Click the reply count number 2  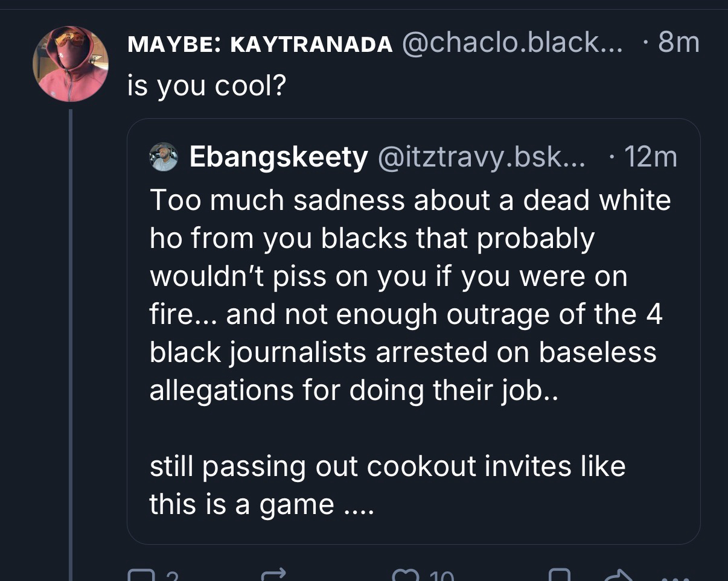[x=171, y=577]
